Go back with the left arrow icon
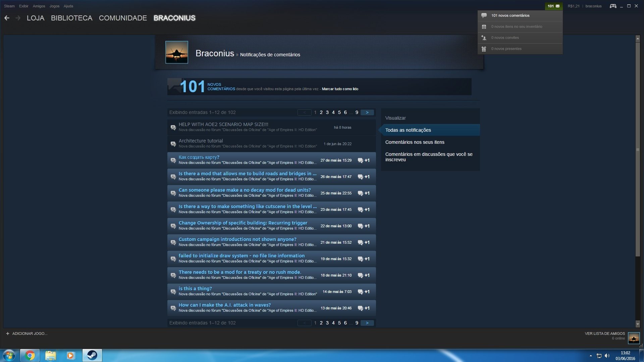Viewport: 644px width, 362px height. point(7,18)
